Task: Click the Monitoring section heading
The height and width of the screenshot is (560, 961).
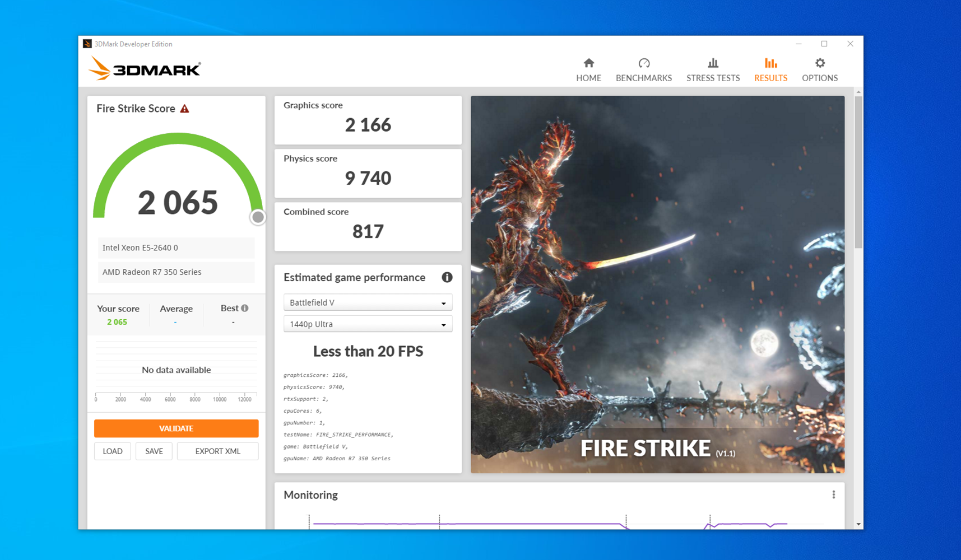Action: (x=310, y=495)
